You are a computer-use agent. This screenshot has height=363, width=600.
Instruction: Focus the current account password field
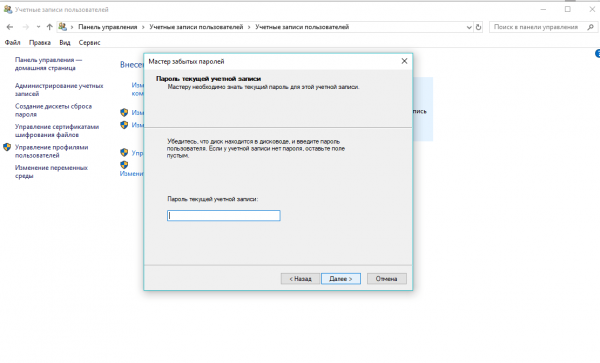click(x=223, y=216)
